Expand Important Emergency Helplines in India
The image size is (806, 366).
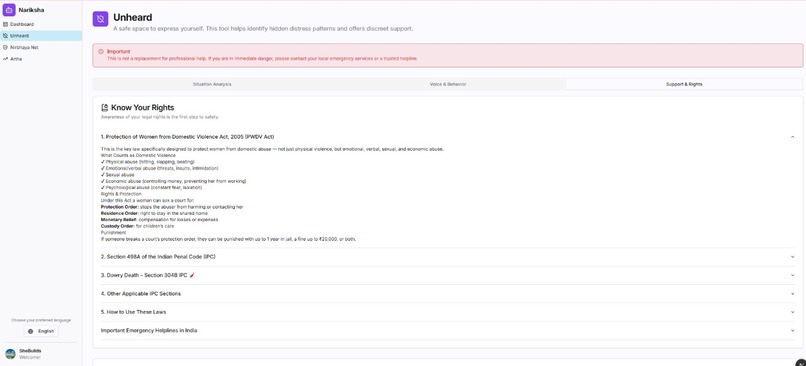[x=448, y=331]
